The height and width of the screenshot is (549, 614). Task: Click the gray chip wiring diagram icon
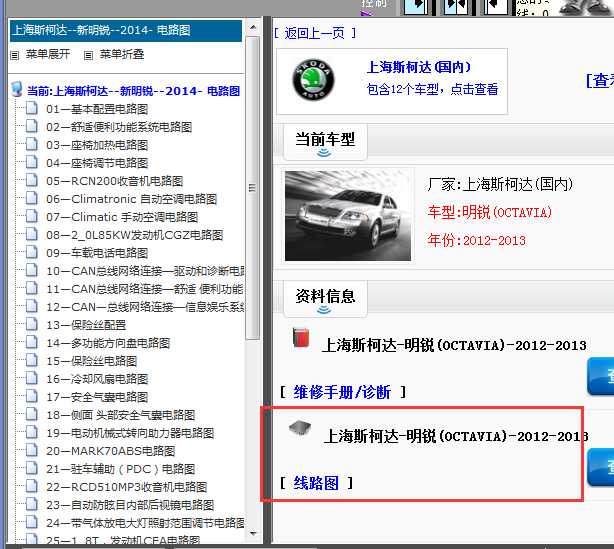click(299, 427)
